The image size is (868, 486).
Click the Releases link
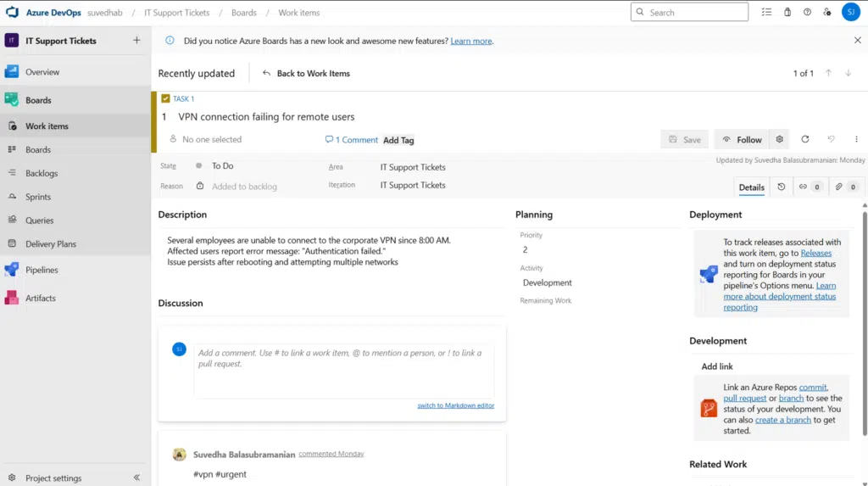[x=816, y=253]
